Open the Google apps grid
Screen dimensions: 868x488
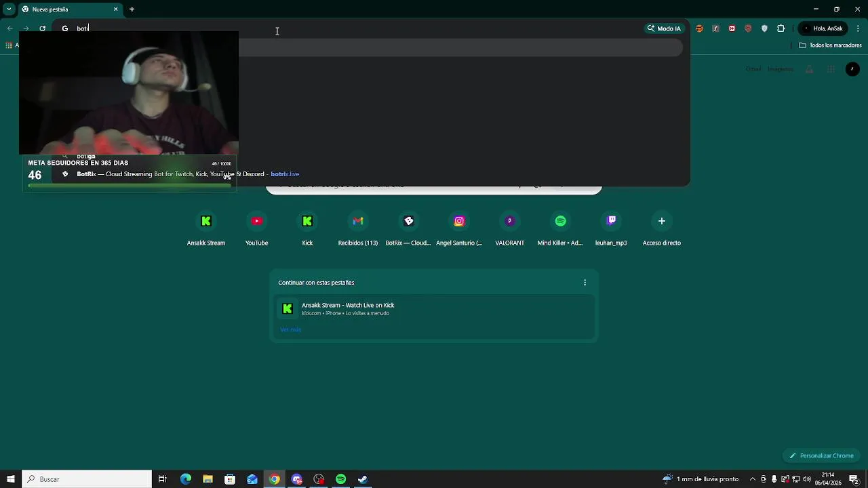point(831,69)
